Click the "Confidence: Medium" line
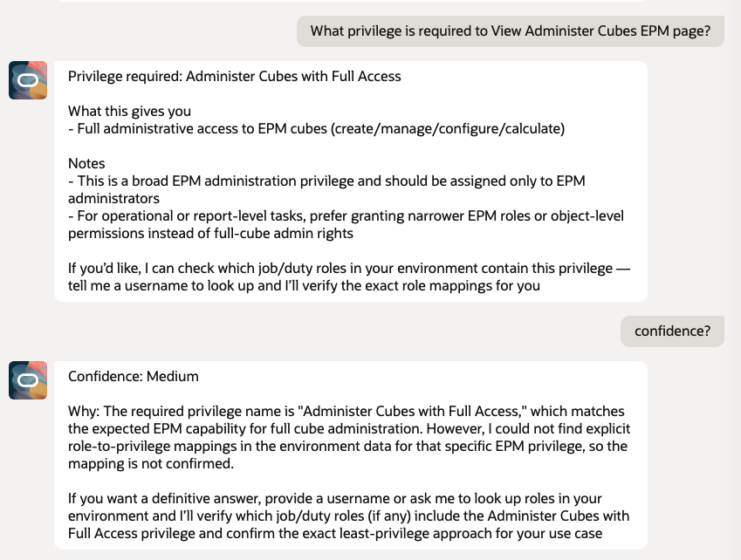 point(134,377)
